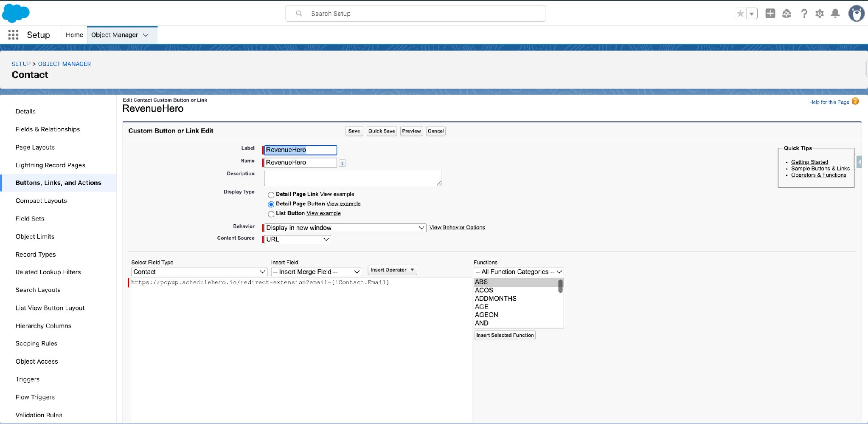Viewport: 868px width, 424px height.
Task: Open the Global Actions plus icon
Action: [770, 14]
